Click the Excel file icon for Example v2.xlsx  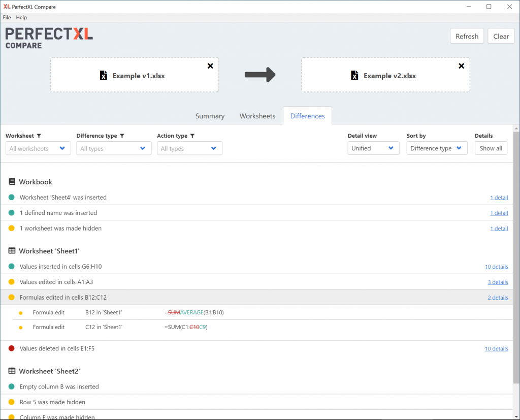click(x=354, y=75)
